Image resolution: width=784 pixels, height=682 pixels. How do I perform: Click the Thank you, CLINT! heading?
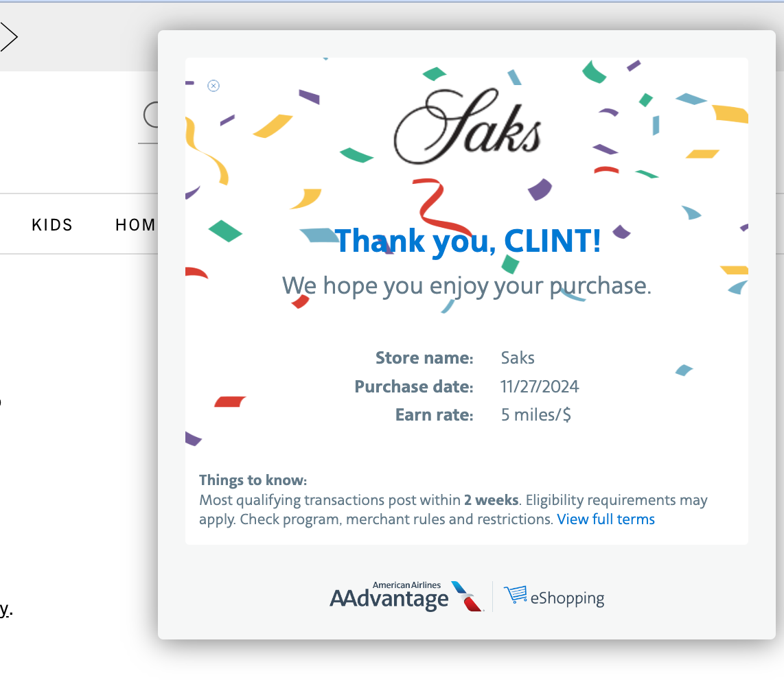[x=468, y=242]
